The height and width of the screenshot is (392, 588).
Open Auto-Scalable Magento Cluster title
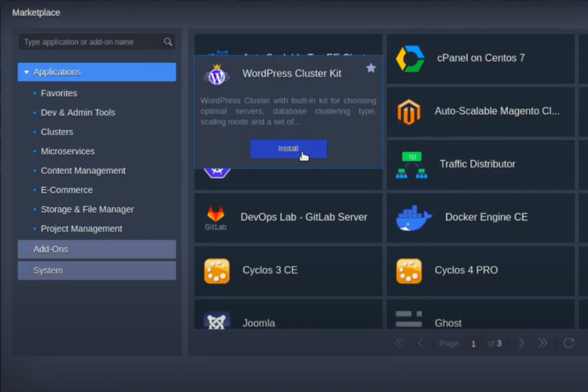tap(497, 111)
